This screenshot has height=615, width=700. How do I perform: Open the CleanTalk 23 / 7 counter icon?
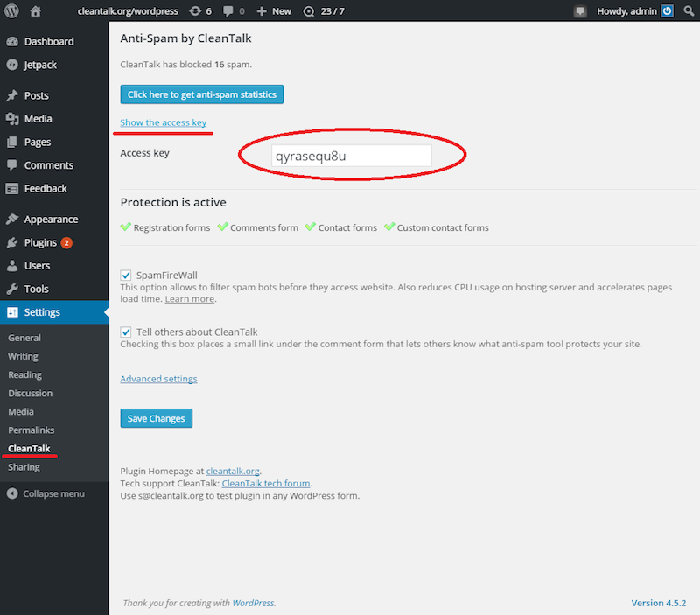click(309, 11)
